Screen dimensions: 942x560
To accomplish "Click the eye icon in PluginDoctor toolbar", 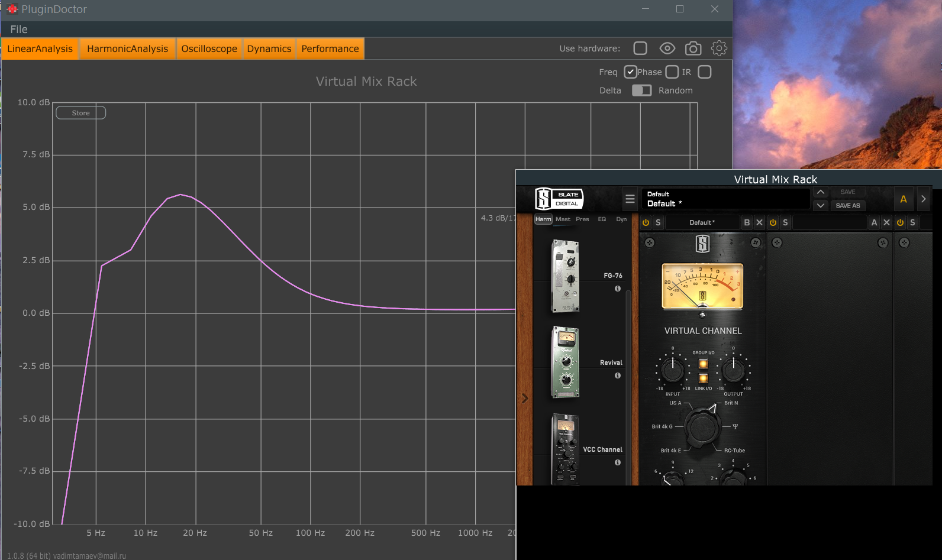I will click(x=667, y=48).
